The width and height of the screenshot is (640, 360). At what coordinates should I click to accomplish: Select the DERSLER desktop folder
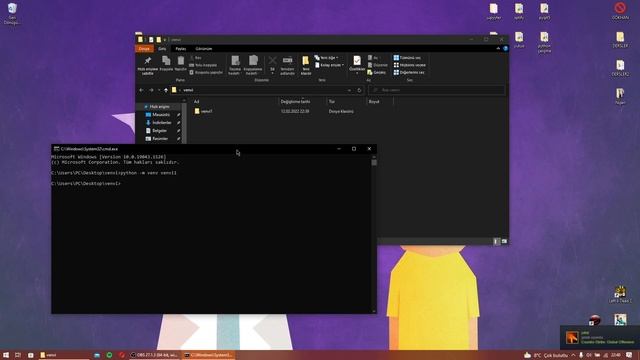point(620,40)
